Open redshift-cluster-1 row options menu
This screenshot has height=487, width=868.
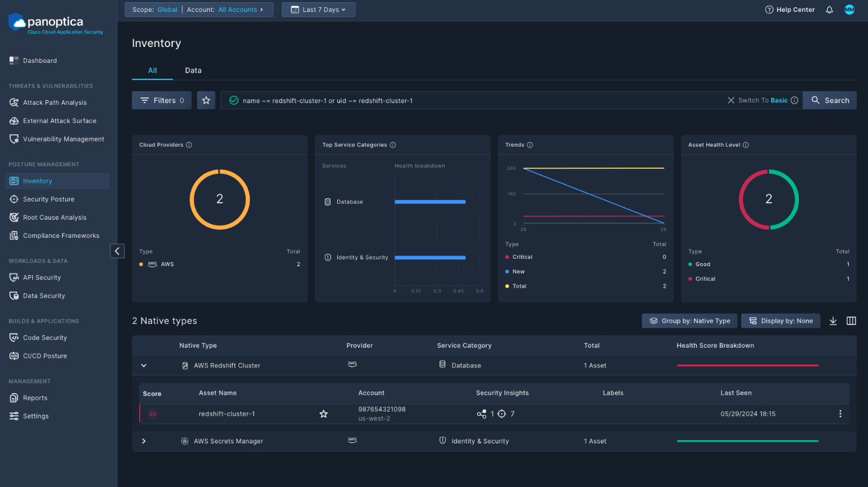pyautogui.click(x=840, y=414)
